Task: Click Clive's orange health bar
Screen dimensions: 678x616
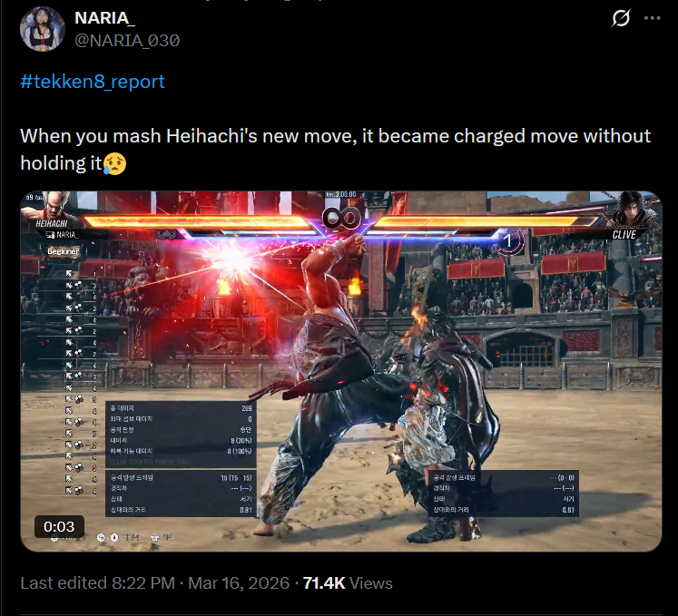Action: click(x=486, y=220)
